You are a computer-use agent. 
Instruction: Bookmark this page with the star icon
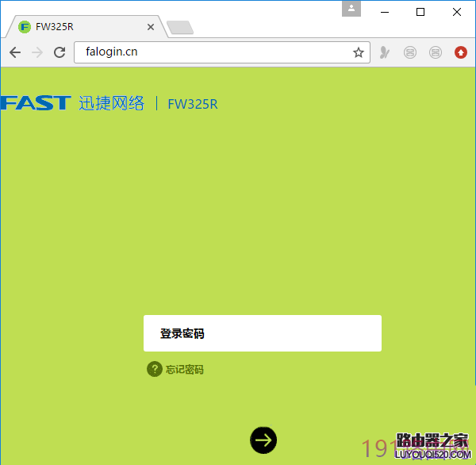pyautogui.click(x=359, y=52)
